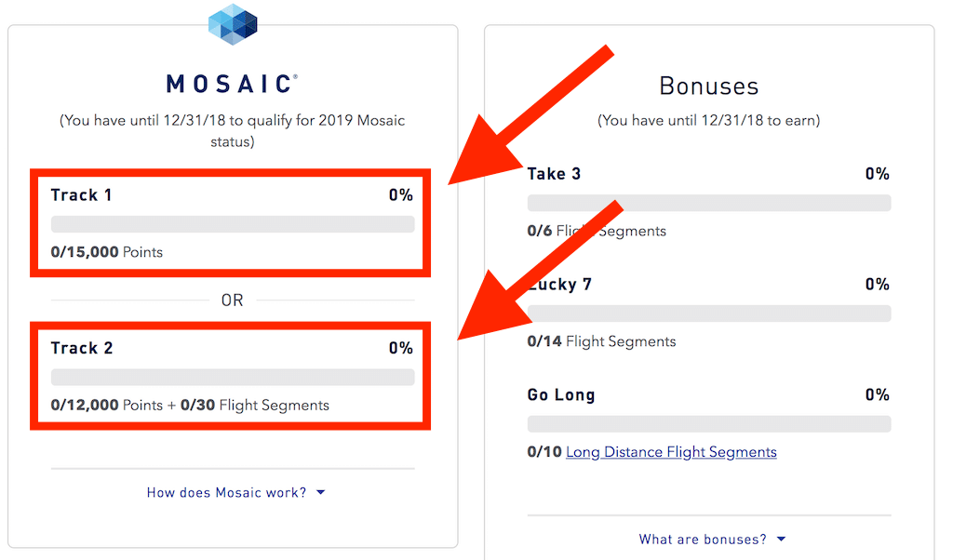This screenshot has width=953, height=560.
Task: Click the 0/30 Flight Segments text
Action: [x=255, y=406]
